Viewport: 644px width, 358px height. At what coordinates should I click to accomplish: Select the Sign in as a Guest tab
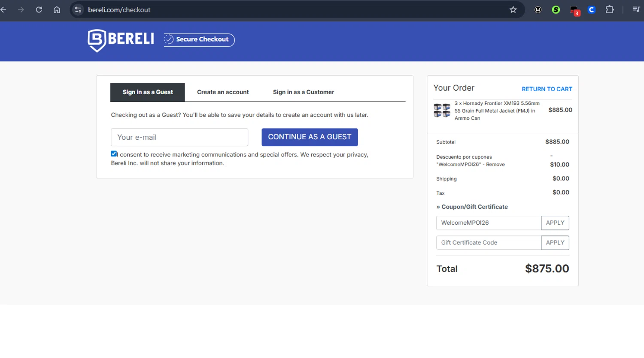(148, 92)
